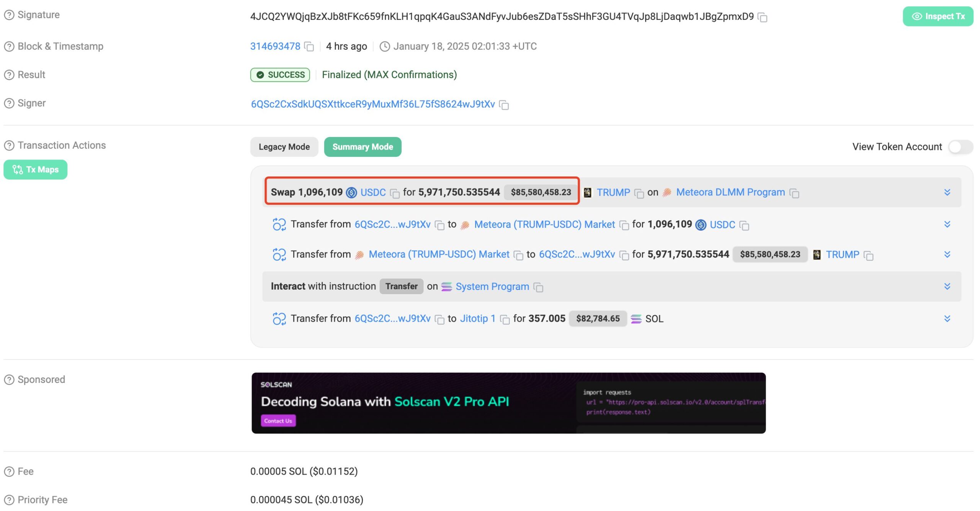Copy the Jitotip 1 address

505,319
